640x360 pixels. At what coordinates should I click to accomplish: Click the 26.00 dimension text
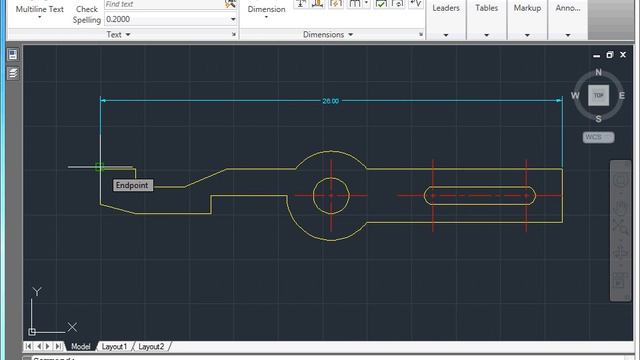coord(330,101)
